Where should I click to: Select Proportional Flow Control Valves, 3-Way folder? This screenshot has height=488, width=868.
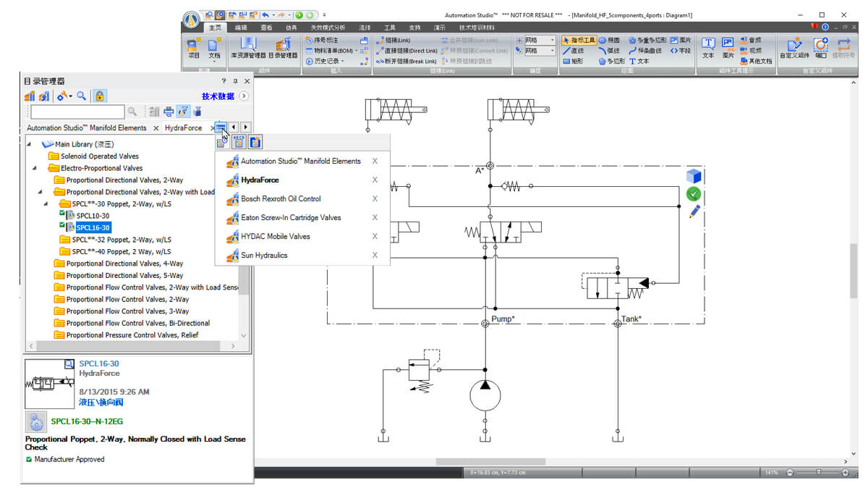(x=127, y=311)
